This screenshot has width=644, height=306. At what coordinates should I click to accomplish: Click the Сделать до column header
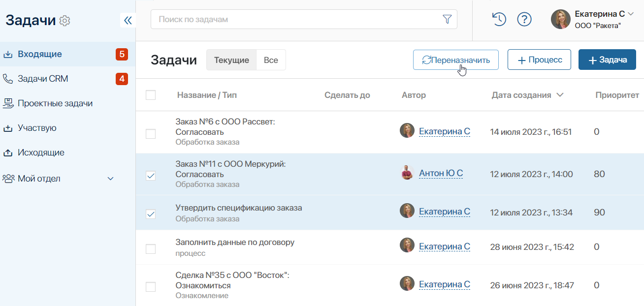click(x=347, y=95)
